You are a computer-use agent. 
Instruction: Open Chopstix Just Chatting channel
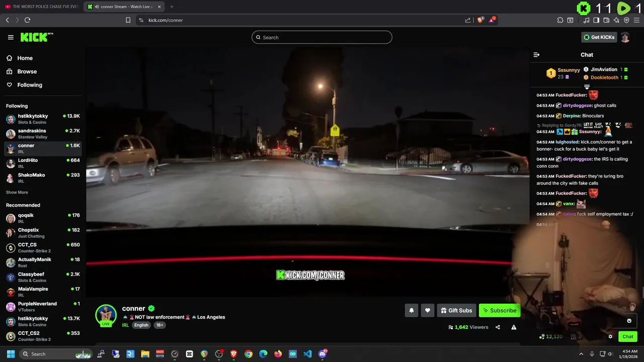coord(43,233)
